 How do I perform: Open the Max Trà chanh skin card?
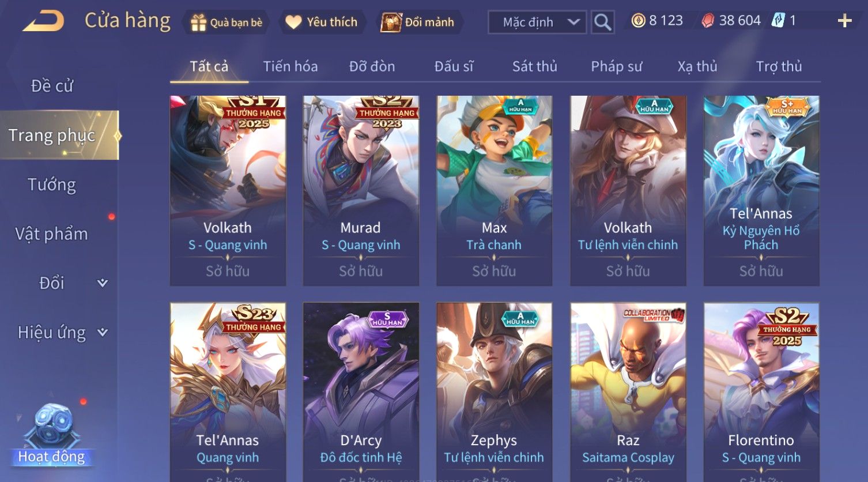coord(494,191)
